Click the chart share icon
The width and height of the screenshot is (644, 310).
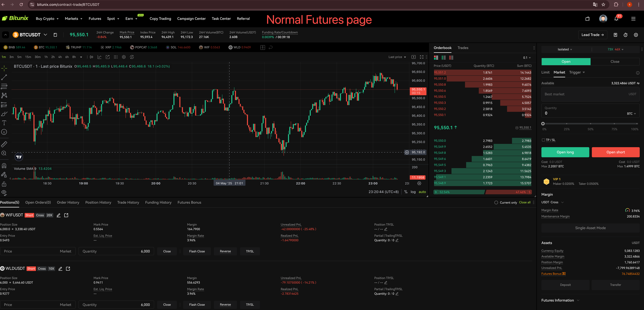[108, 57]
